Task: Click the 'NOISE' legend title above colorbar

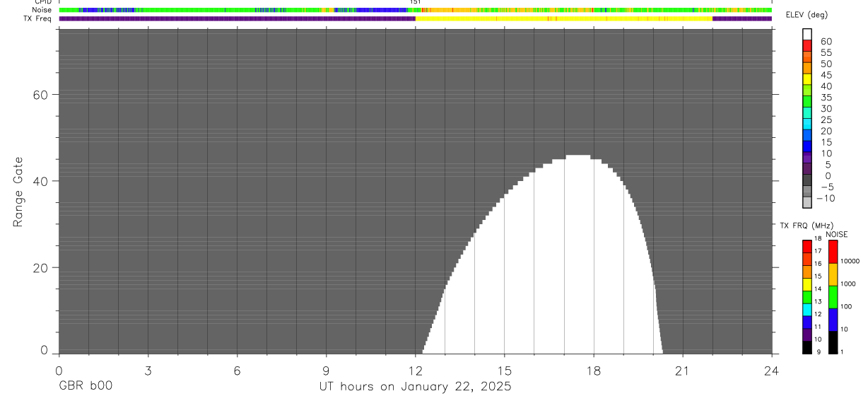Action: (x=837, y=234)
